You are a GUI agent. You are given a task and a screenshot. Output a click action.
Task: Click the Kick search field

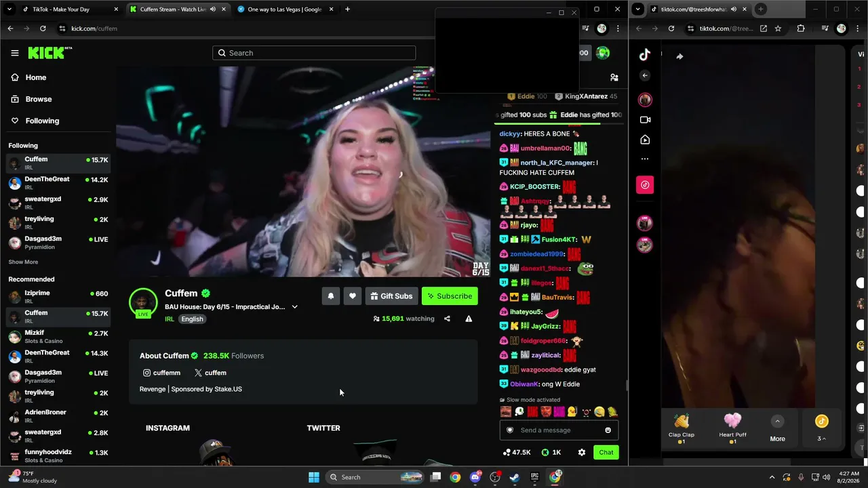click(x=314, y=53)
